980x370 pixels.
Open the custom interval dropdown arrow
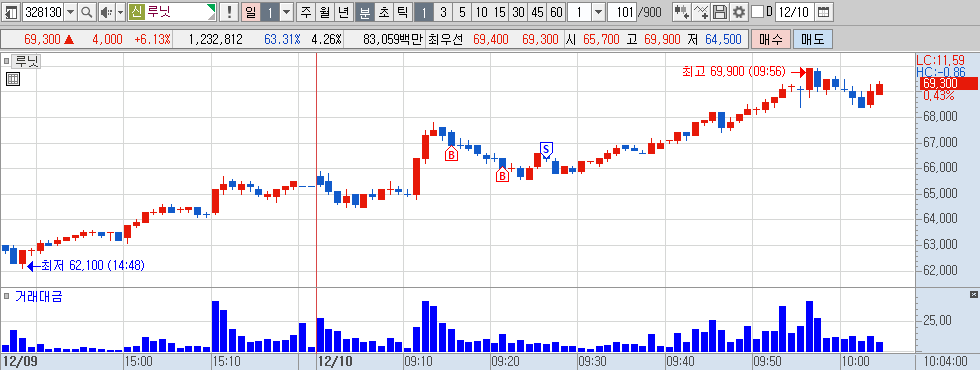pos(598,11)
